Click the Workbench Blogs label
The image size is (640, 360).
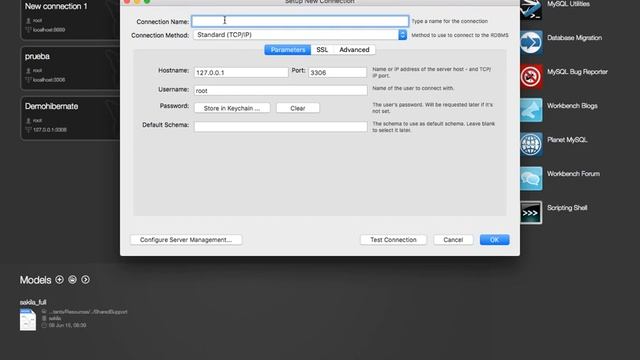click(x=572, y=106)
